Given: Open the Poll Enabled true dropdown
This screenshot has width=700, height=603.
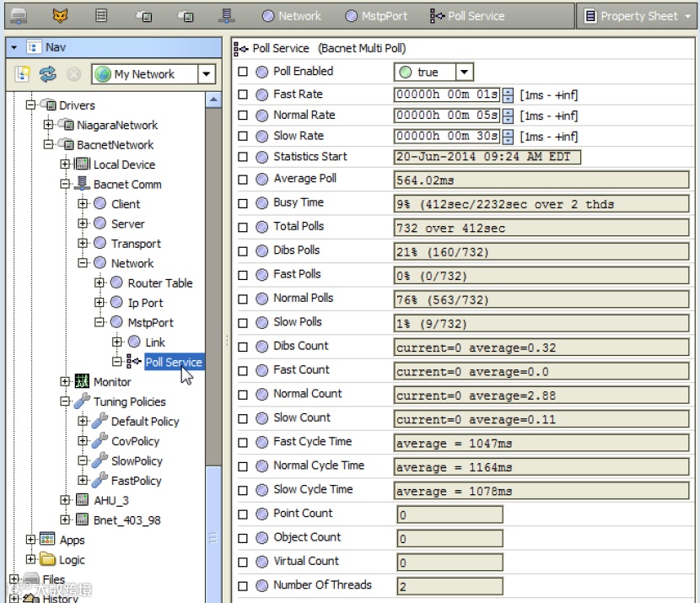Looking at the screenshot, I should pyautogui.click(x=465, y=72).
